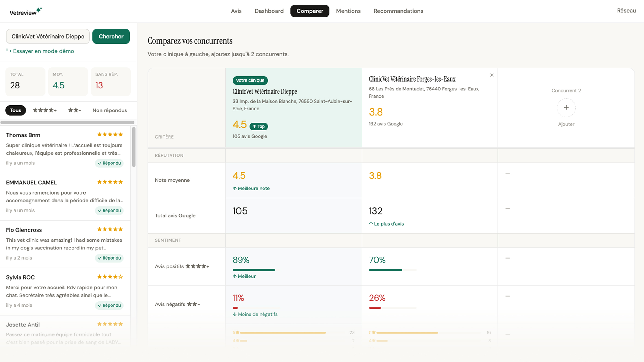Focus the clinic search input field
Viewport: 644px width, 362px height.
click(x=48, y=37)
